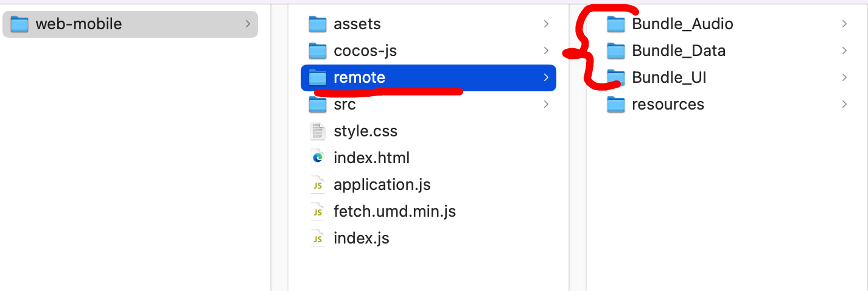
Task: Click the style.css file icon
Action: [318, 131]
